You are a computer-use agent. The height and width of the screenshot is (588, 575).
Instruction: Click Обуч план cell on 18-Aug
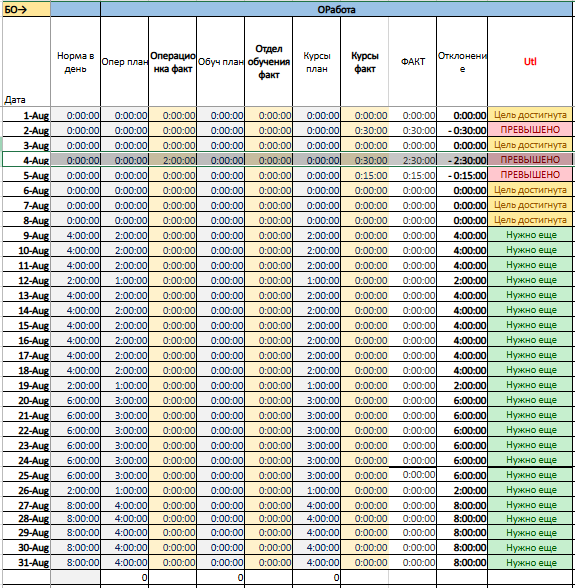pyautogui.click(x=221, y=370)
